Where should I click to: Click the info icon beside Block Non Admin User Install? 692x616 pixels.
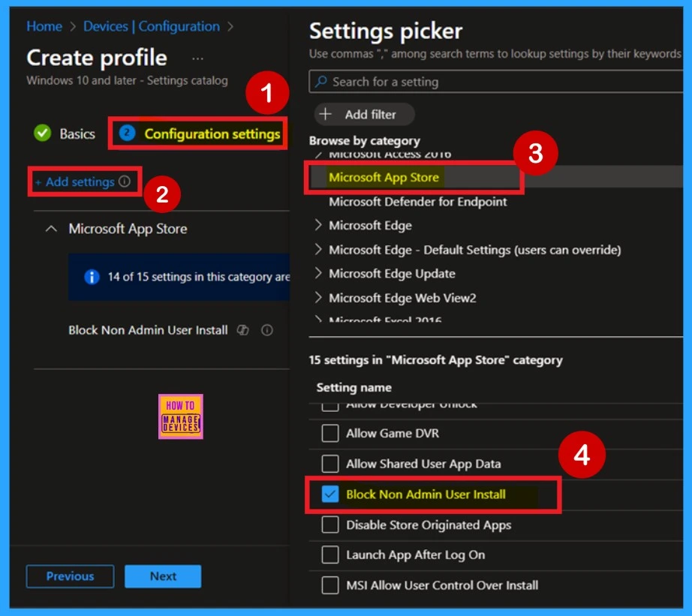pos(267,330)
